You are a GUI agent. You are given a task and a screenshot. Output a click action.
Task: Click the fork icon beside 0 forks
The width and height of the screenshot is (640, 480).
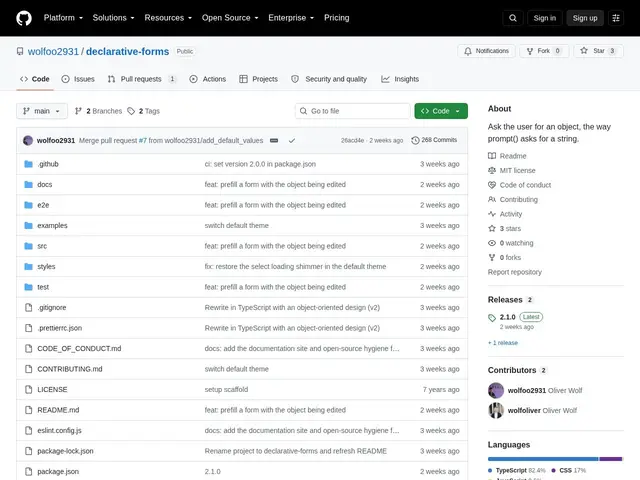point(492,258)
